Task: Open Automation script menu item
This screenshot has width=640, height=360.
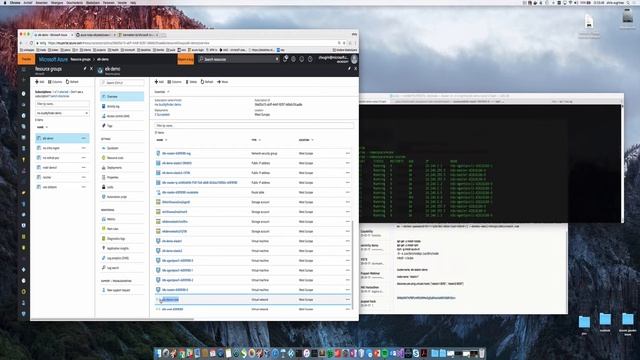Action: 122,197
